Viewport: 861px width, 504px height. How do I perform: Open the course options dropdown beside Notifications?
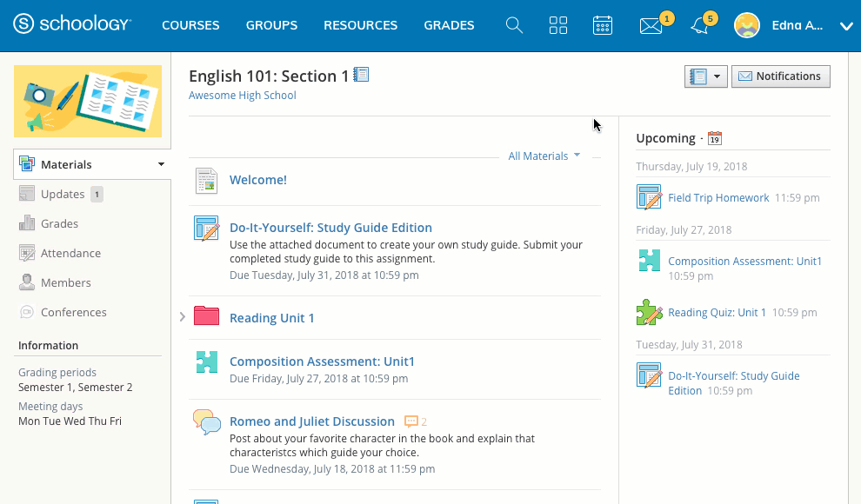click(705, 76)
